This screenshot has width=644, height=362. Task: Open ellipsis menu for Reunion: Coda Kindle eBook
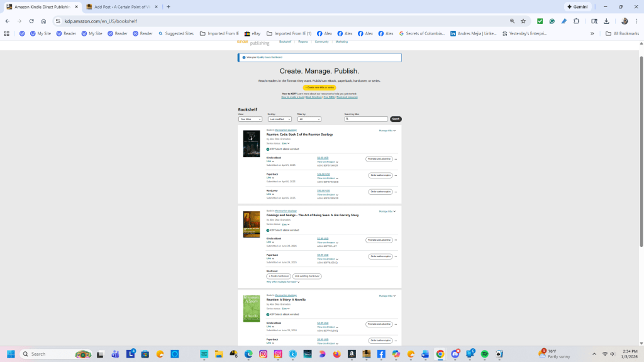point(396,159)
